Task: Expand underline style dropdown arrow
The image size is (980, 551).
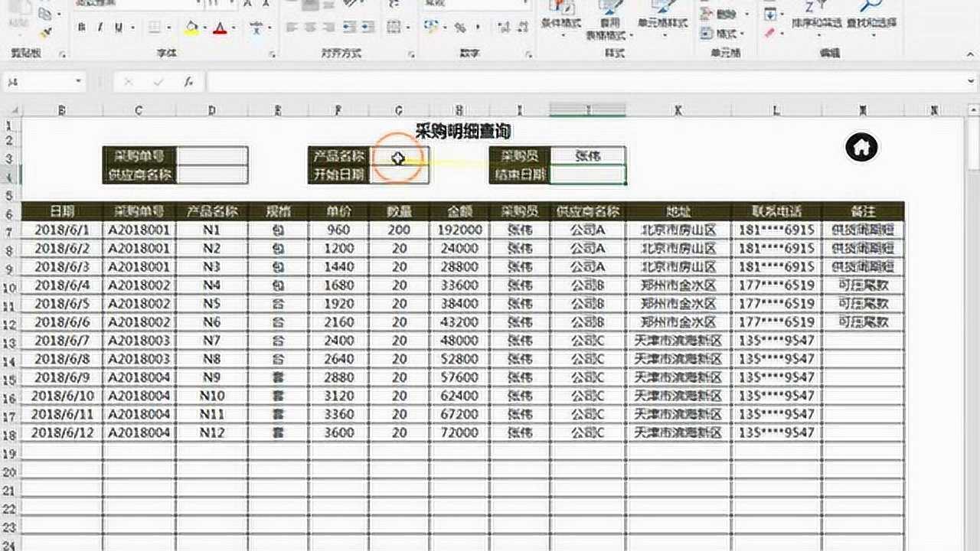Action: pos(132,28)
